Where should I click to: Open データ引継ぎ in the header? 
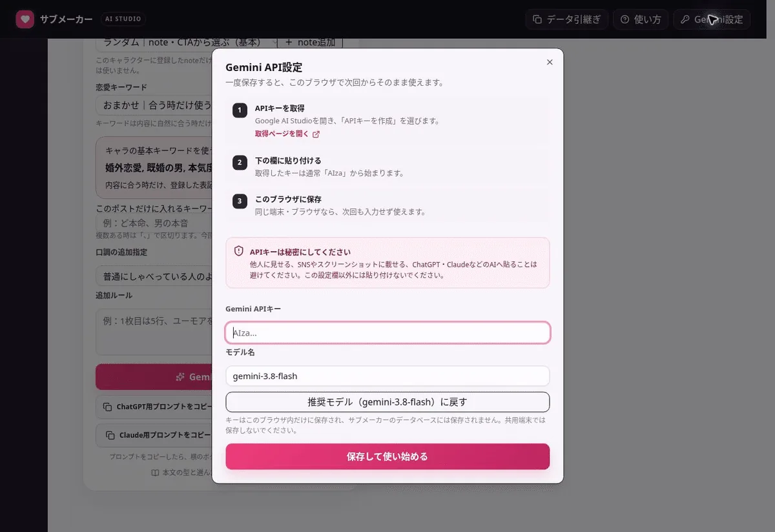(566, 19)
